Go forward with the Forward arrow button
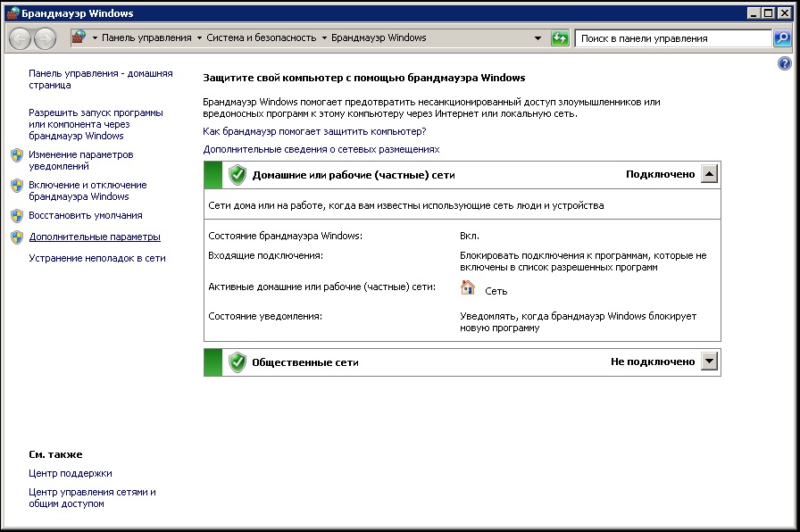The height and width of the screenshot is (532, 800). click(x=46, y=38)
